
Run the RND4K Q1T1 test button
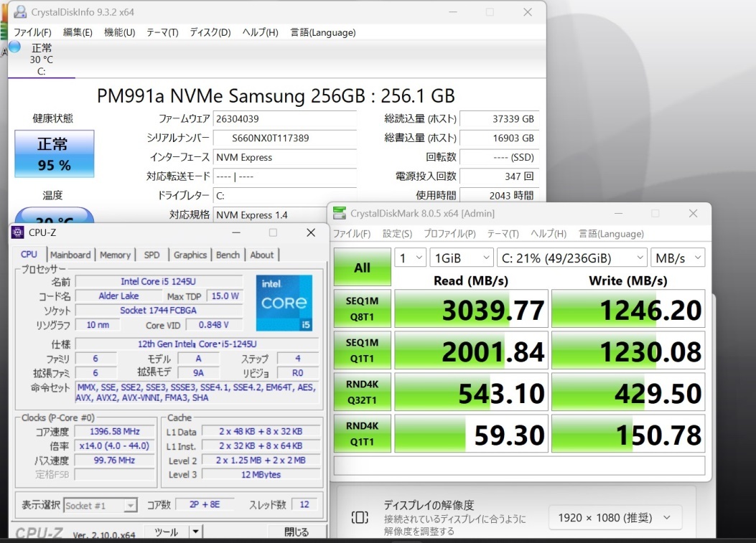point(362,433)
